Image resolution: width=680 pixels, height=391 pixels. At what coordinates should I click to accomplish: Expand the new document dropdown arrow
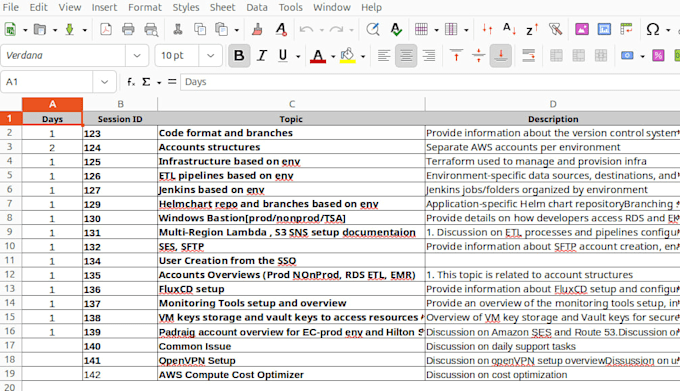click(x=25, y=30)
